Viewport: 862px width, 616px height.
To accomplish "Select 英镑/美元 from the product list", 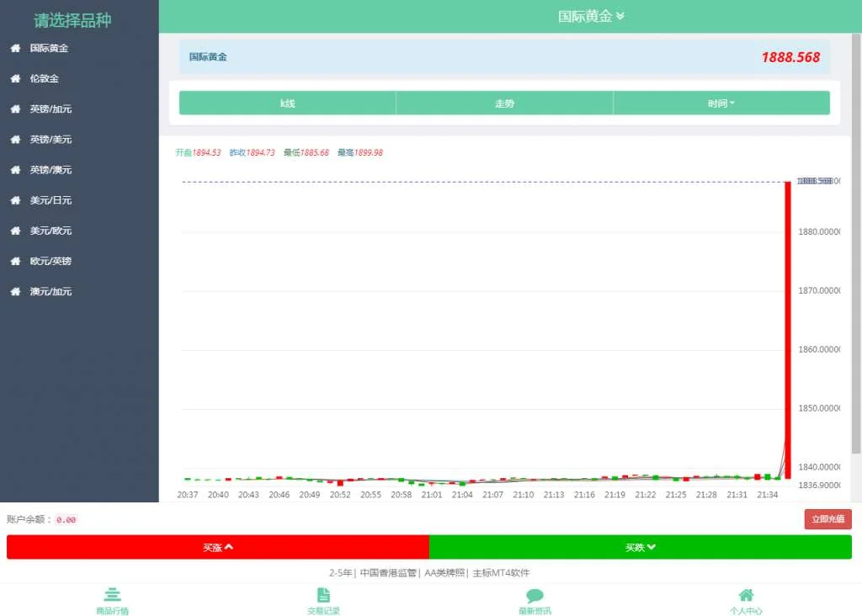I will [51, 139].
